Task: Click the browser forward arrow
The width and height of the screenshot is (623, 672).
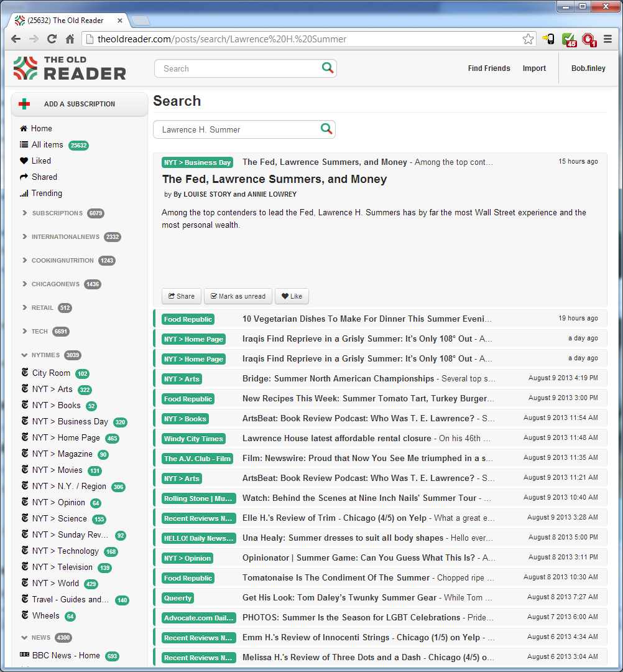Action: click(x=34, y=39)
